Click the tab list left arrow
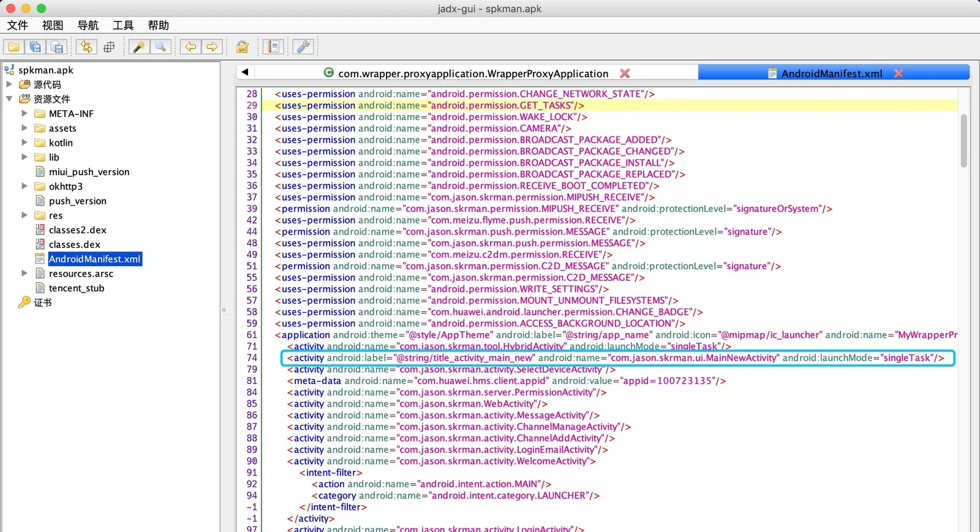The image size is (980, 532). click(245, 72)
